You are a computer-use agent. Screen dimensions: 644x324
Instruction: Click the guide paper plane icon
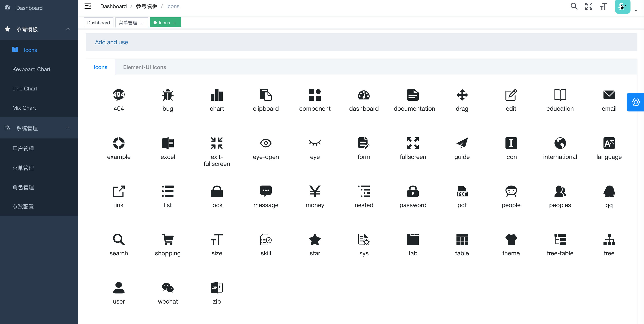coord(462,143)
